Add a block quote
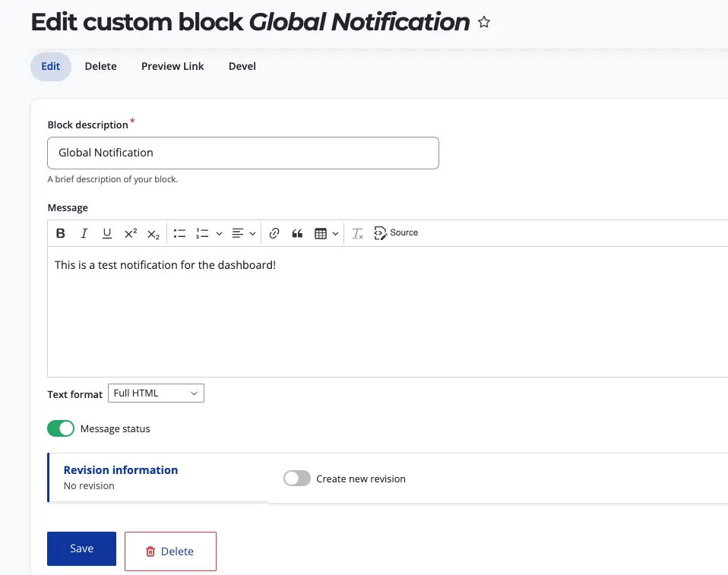This screenshot has width=728, height=575. point(297,233)
